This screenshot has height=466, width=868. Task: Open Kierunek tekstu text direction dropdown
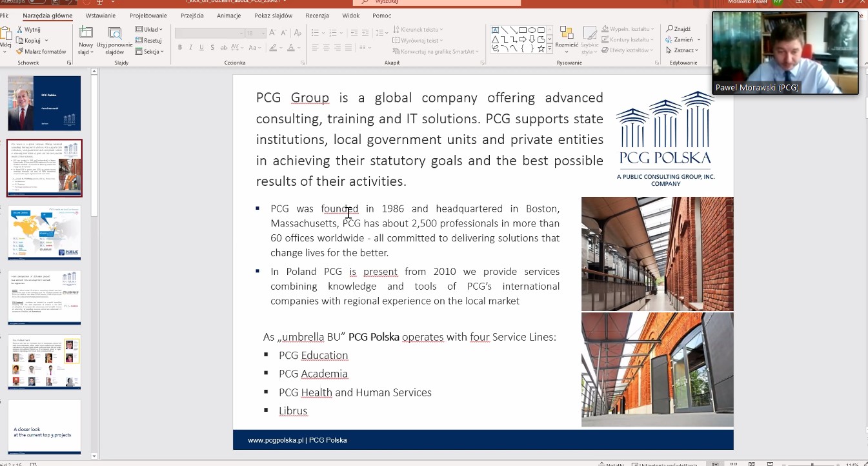point(418,30)
